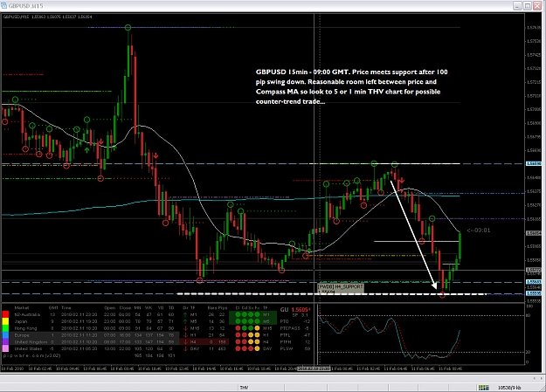Click the pipware.com (v3.02) label
The height and width of the screenshot is (392, 546).
tap(31, 355)
